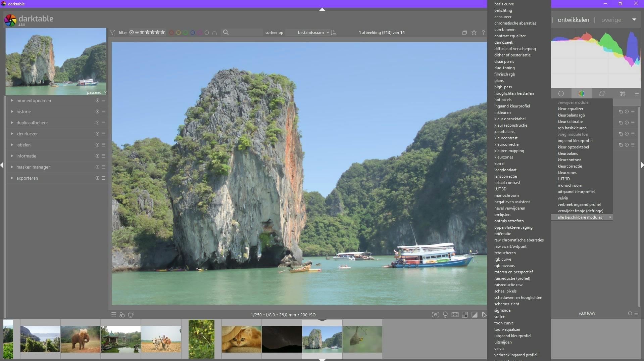Open 'alle beschikbare modules' submenu
Image resolution: width=644 pixels, height=361 pixels.
(582, 217)
